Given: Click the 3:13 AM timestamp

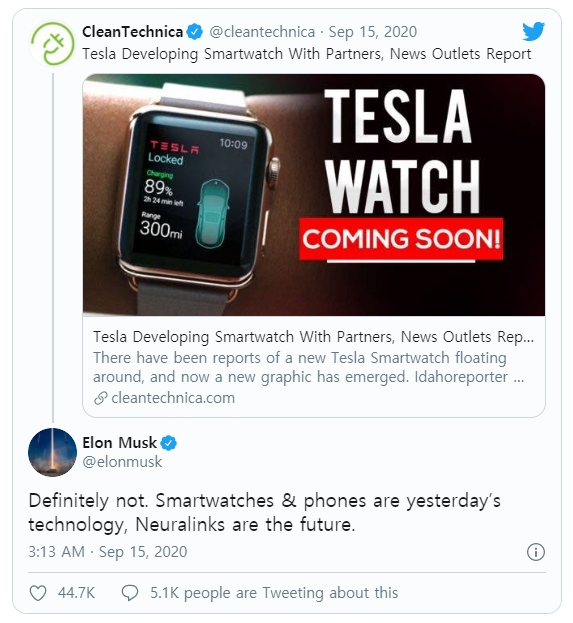Looking at the screenshot, I should [x=56, y=552].
